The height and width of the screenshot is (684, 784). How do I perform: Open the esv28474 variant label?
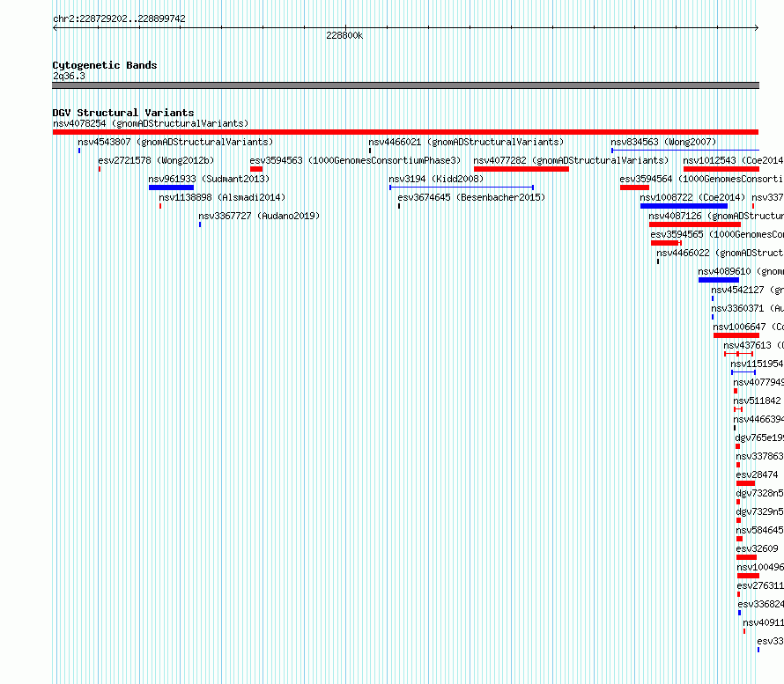(x=757, y=474)
